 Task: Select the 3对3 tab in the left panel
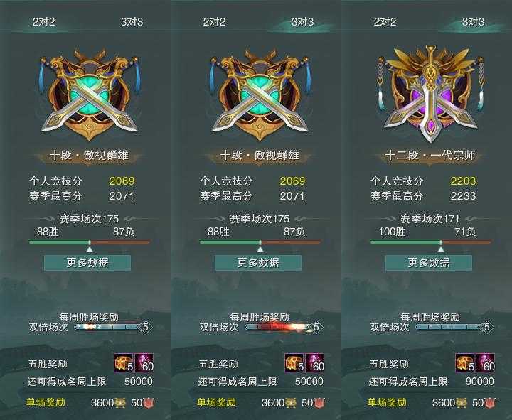(132, 22)
